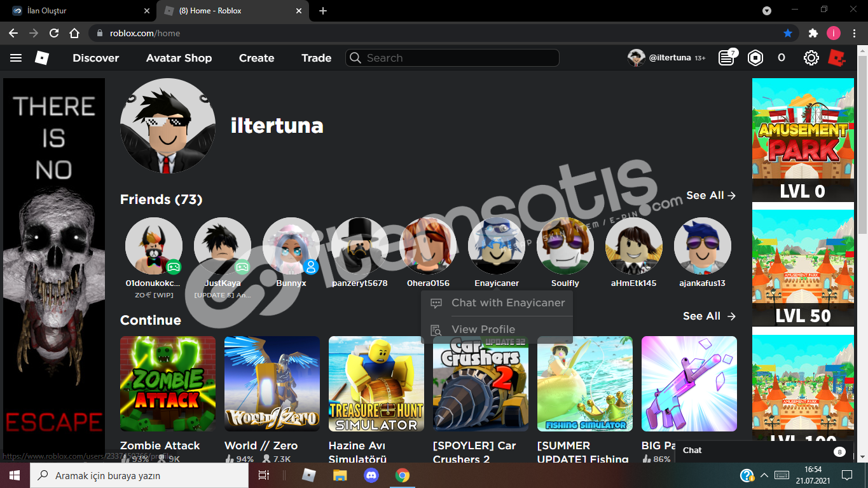This screenshot has height=488, width=868.
Task: Reload the Roblox page
Action: (x=54, y=33)
